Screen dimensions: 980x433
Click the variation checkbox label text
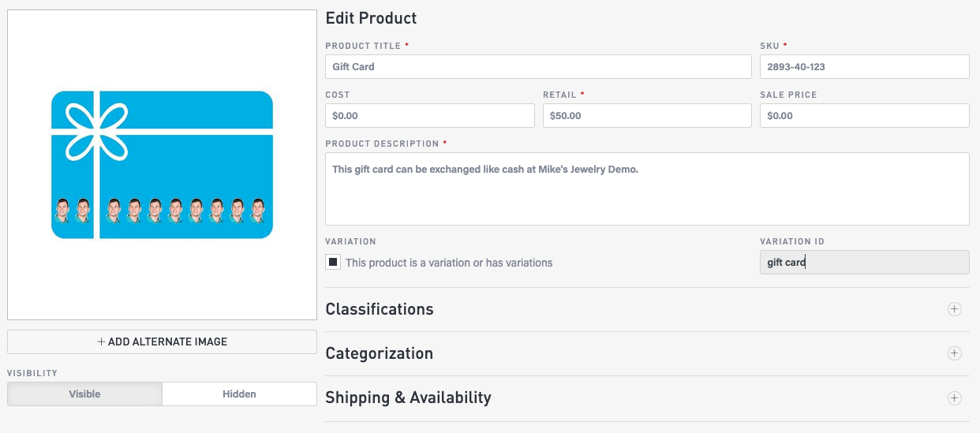pos(449,263)
